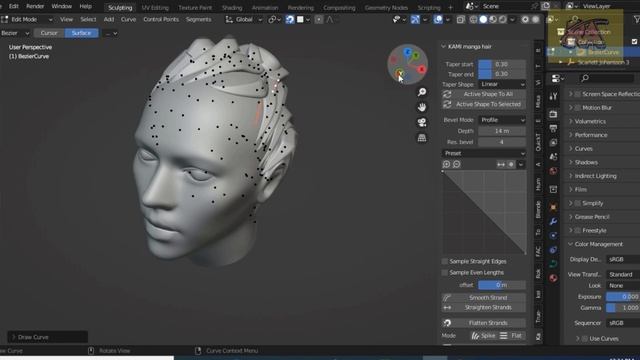
Task: Click the Taper start slider
Action: tap(502, 64)
